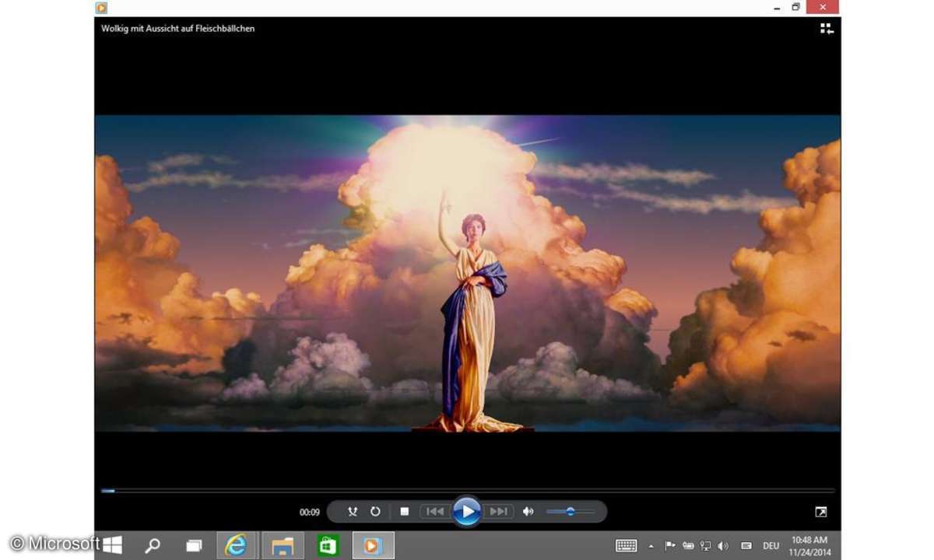View the video full screen

(x=821, y=512)
